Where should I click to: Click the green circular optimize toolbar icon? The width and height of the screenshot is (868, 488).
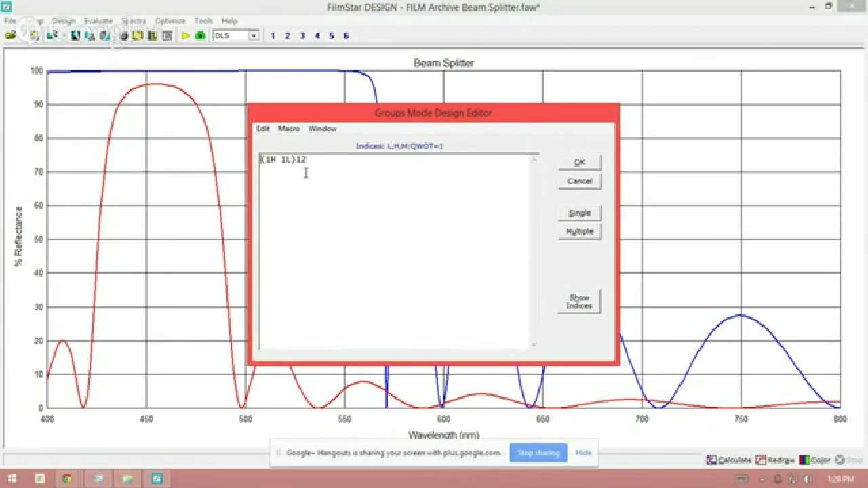tap(201, 35)
